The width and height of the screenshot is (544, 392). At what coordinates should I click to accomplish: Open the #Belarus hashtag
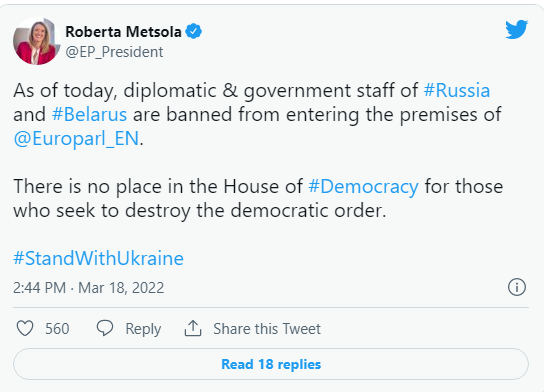(x=90, y=114)
